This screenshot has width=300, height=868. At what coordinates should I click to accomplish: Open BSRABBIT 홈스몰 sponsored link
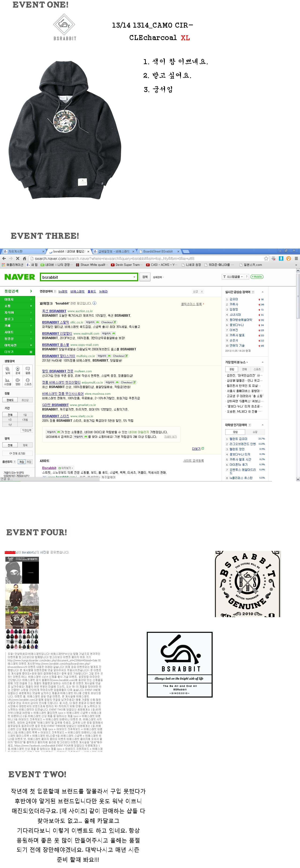coord(55,345)
